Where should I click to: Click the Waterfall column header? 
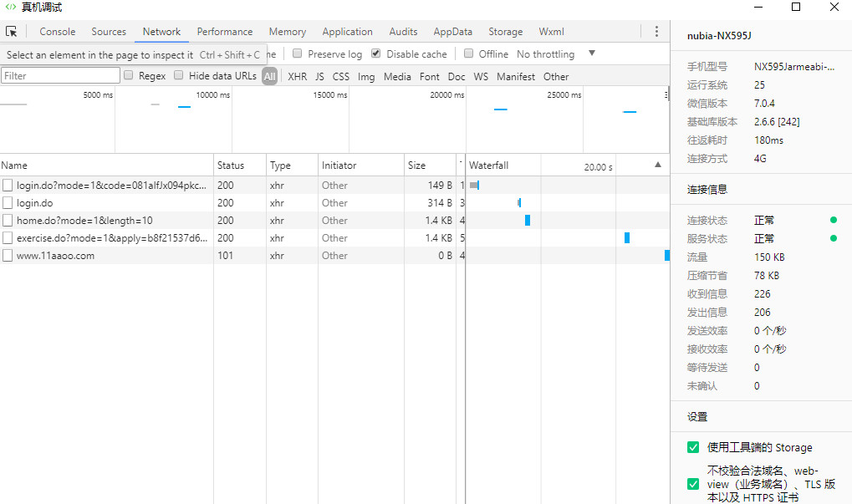click(x=567, y=165)
